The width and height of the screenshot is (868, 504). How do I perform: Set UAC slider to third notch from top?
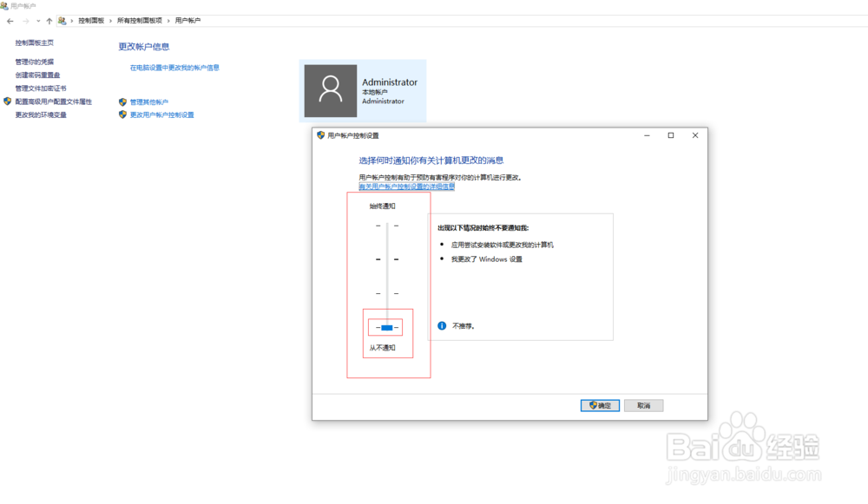[x=387, y=294]
